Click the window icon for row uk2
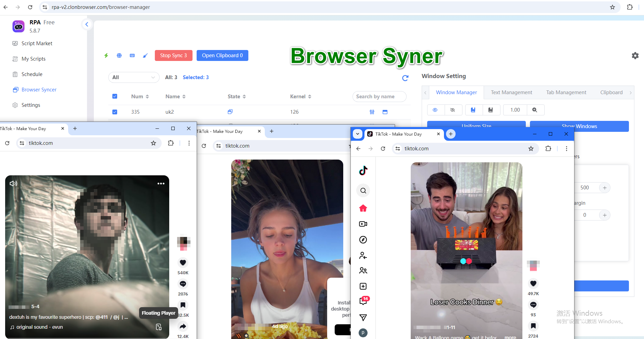Image resolution: width=644 pixels, height=339 pixels. pyautogui.click(x=385, y=112)
